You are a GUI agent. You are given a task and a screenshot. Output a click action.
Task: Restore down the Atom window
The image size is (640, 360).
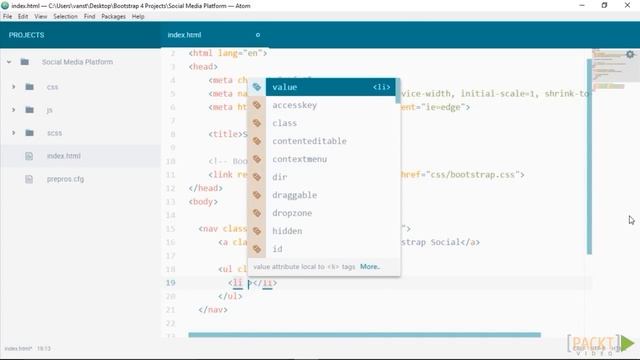click(x=604, y=5)
